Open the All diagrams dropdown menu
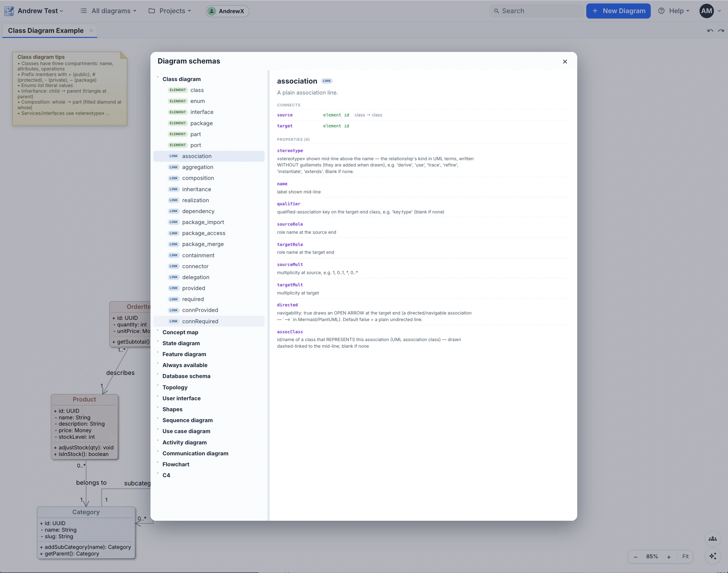Screen dimensions: 728x573 click(x=108, y=11)
